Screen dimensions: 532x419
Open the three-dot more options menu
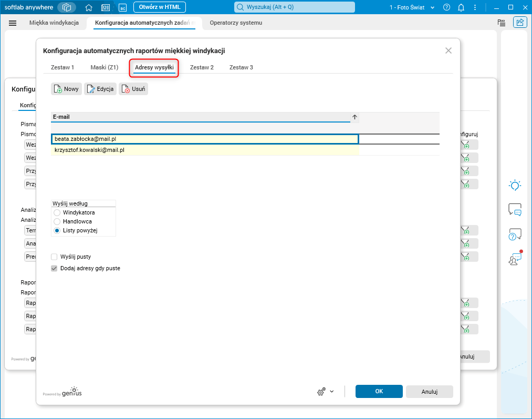(x=475, y=7)
